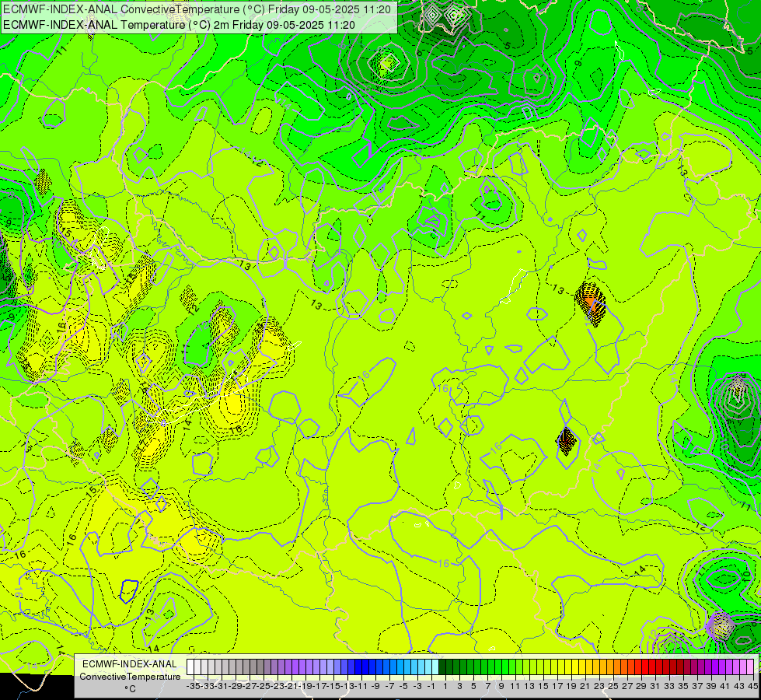This screenshot has width=761, height=700.
Task: Click the legend tick value -5
Action: tap(403, 687)
